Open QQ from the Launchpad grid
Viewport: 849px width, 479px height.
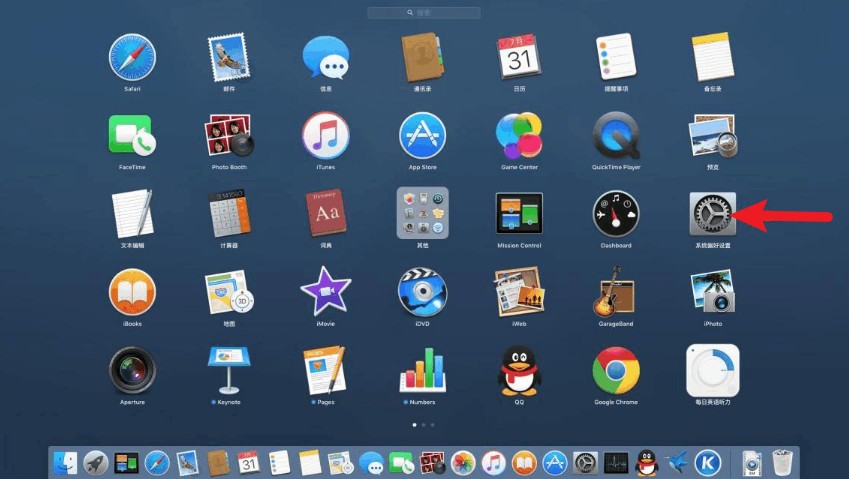click(519, 370)
